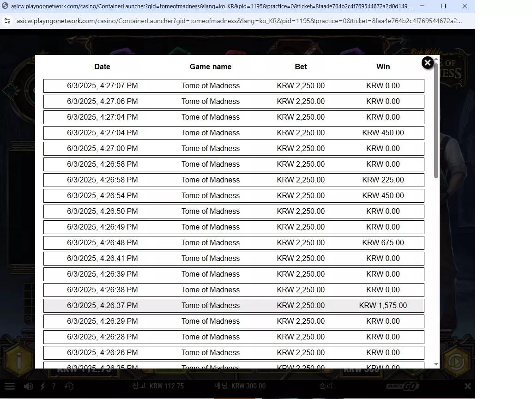Click the globe icon in title bar
The width and height of the screenshot is (532, 399).
(5, 6)
